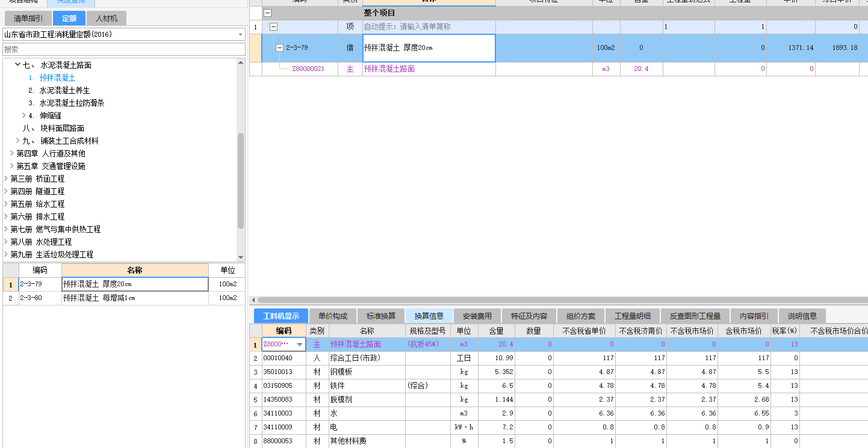Open the 标准换算 tab
Screen dimensions: 868x448
click(381, 316)
